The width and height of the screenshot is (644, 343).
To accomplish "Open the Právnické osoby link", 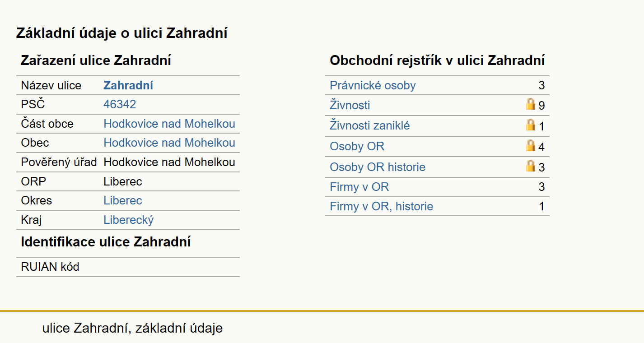I will pyautogui.click(x=373, y=85).
